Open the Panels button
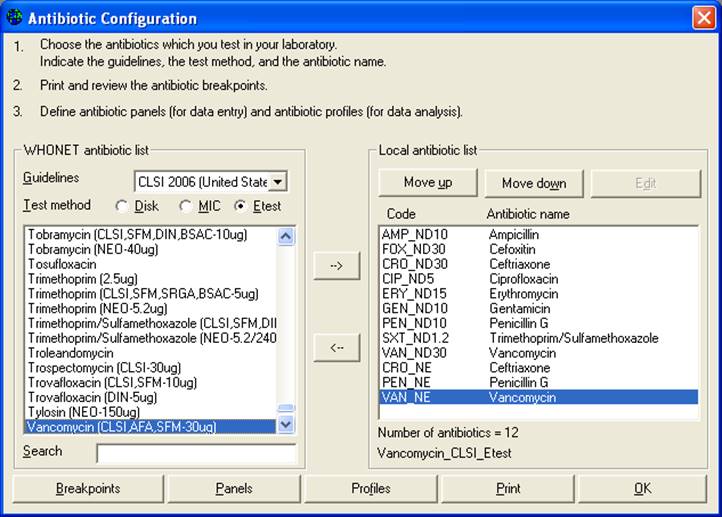722x517 pixels. 234,488
